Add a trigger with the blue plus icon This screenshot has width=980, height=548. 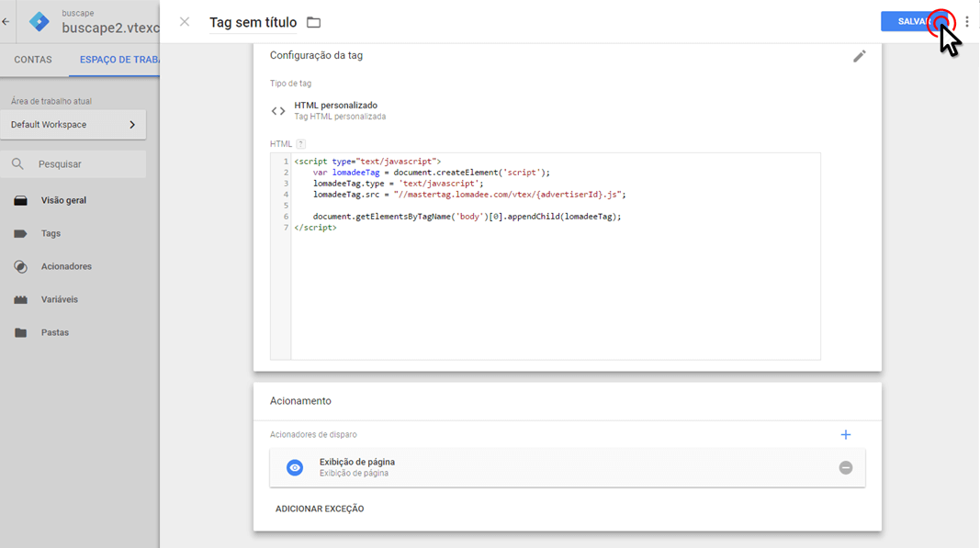tap(846, 434)
